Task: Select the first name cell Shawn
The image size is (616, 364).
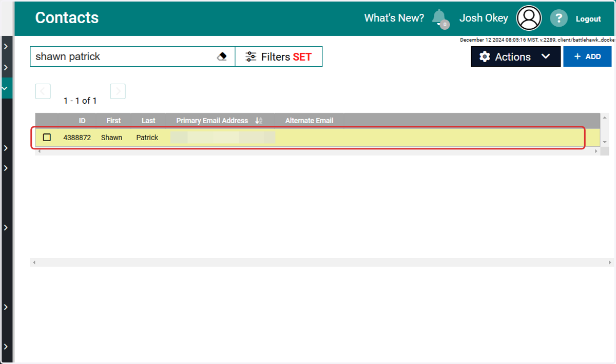Action: pyautogui.click(x=111, y=138)
